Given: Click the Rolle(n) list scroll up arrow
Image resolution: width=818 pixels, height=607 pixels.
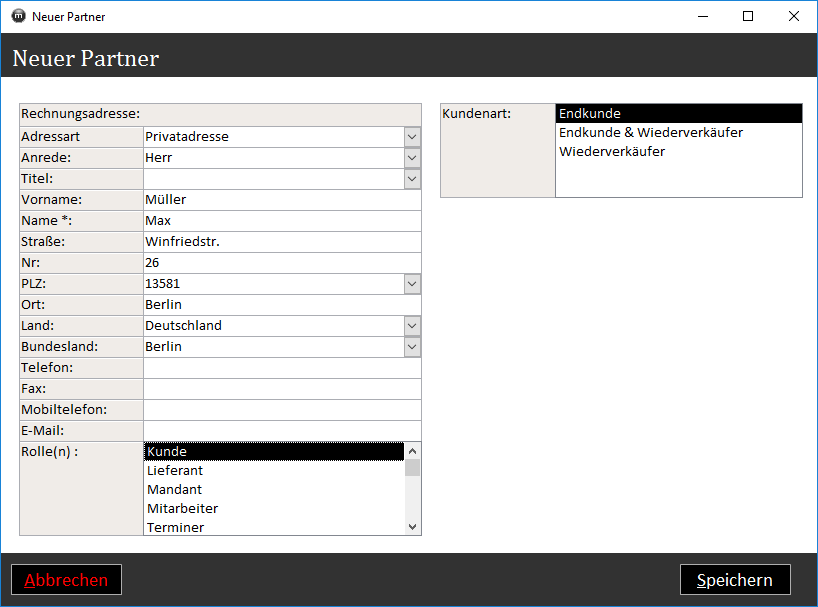Looking at the screenshot, I should click(x=413, y=451).
